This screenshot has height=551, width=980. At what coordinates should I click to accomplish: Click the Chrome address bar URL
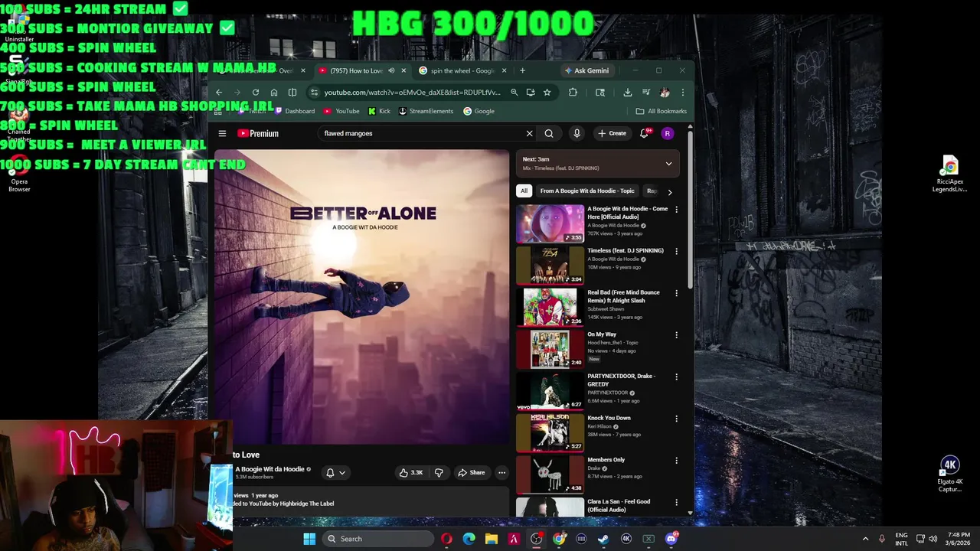point(412,92)
